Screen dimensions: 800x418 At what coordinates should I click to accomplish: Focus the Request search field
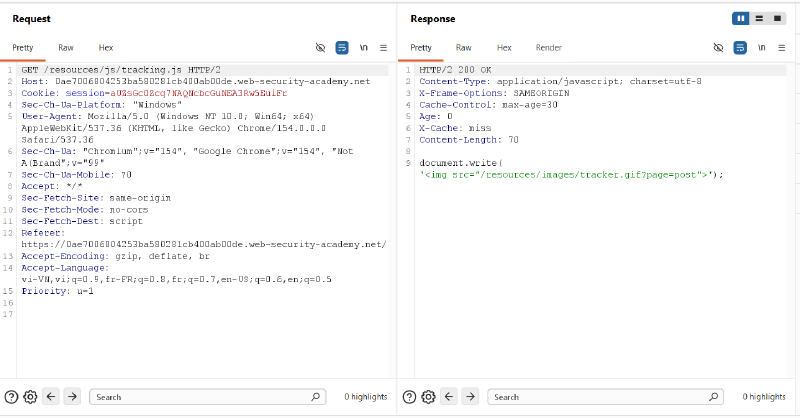pos(207,397)
